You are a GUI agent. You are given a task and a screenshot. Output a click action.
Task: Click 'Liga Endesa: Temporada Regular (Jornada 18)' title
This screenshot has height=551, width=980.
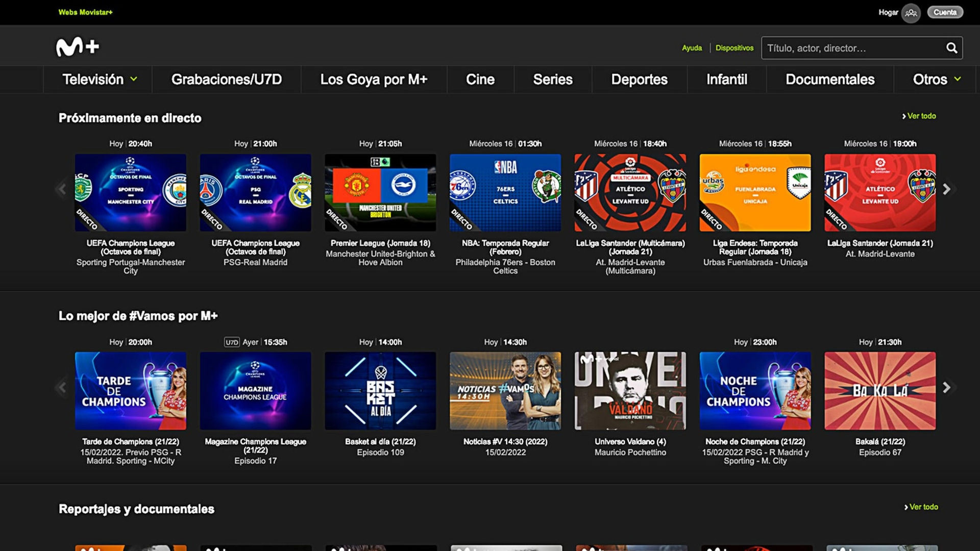pos(755,247)
